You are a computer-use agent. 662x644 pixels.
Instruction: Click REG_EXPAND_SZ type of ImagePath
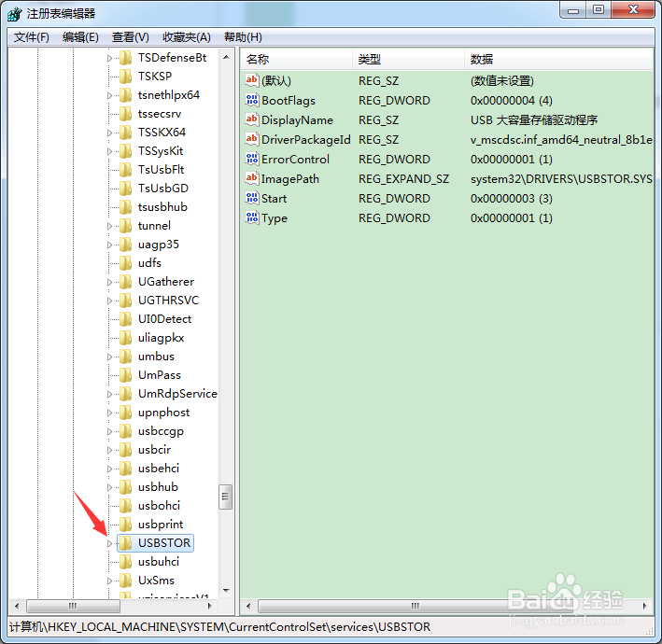click(403, 179)
